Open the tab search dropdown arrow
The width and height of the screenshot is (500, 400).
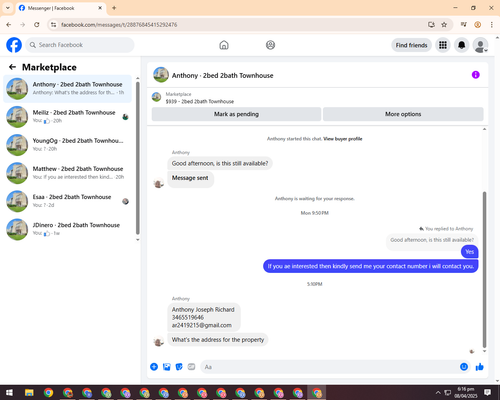coord(8,8)
